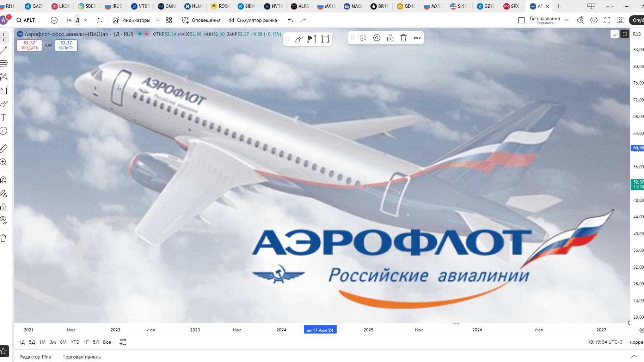
Task: Open chart settings hexagon icon in top bar
Action: pyautogui.click(x=594, y=20)
